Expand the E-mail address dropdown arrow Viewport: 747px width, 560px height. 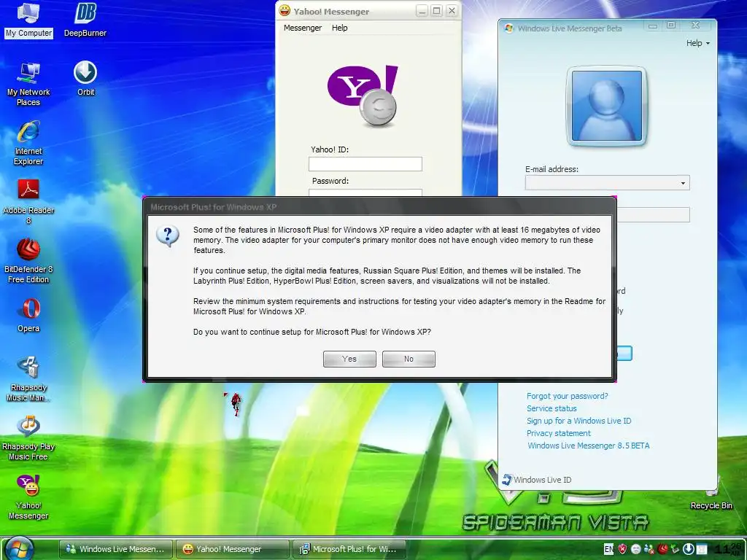[x=683, y=183]
